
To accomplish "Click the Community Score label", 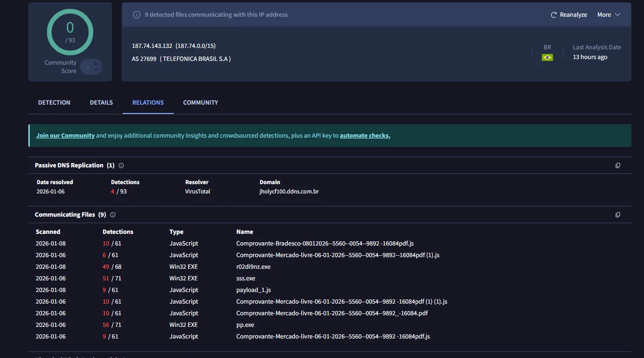I will (x=60, y=67).
